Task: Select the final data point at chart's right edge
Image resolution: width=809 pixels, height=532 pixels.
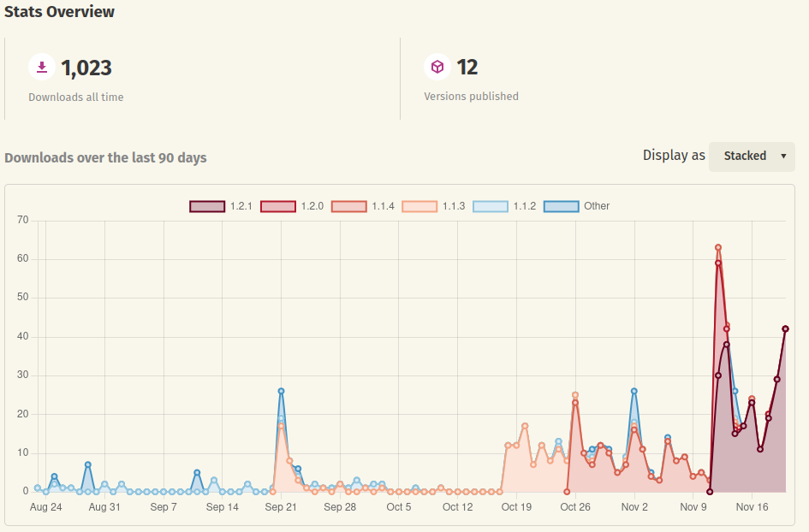Action: tap(785, 328)
